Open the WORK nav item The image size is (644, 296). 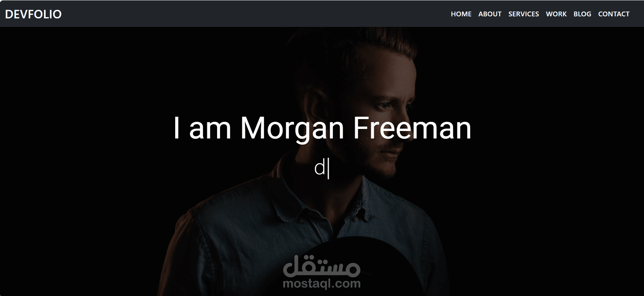pos(556,14)
